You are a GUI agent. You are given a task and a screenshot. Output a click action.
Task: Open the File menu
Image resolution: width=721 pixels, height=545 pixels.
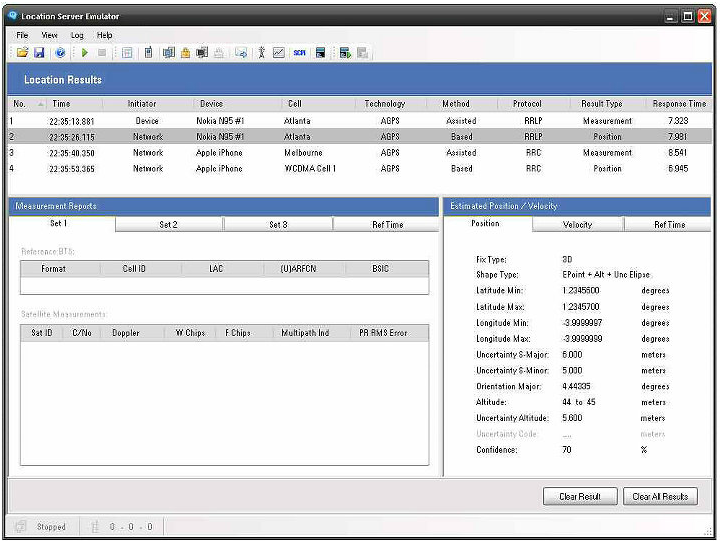click(x=22, y=35)
